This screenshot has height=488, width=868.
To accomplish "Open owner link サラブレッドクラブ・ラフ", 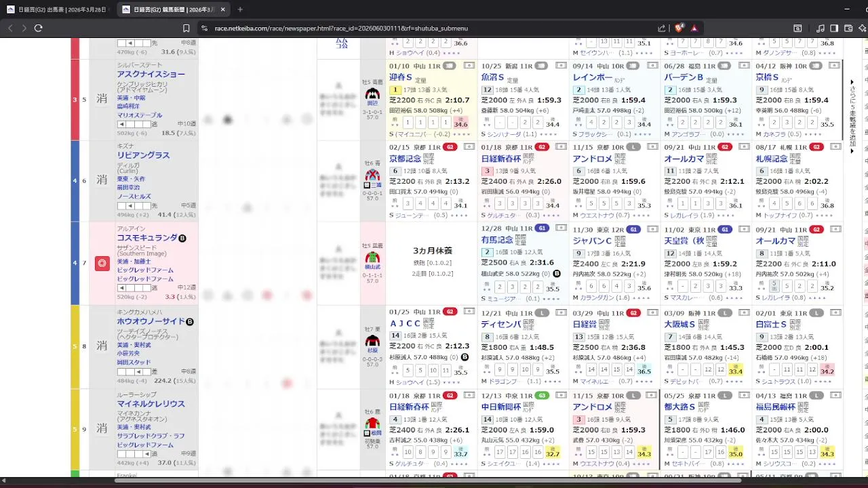I will click(x=151, y=436).
